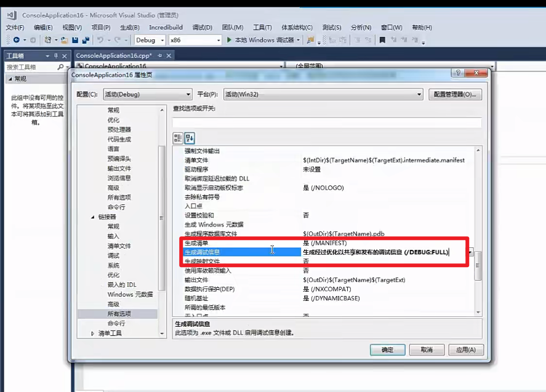Click the comment-out lines toolbar icon
The height and width of the screenshot is (392, 546).
357,40
